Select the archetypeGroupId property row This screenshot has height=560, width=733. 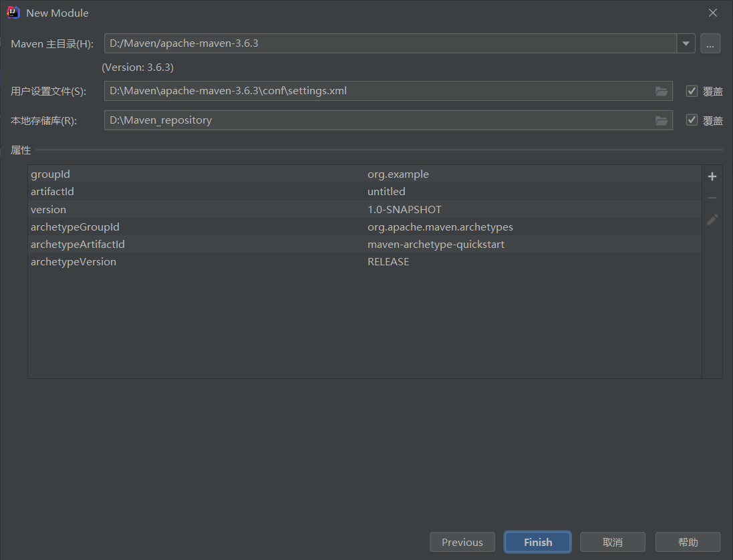tap(365, 227)
